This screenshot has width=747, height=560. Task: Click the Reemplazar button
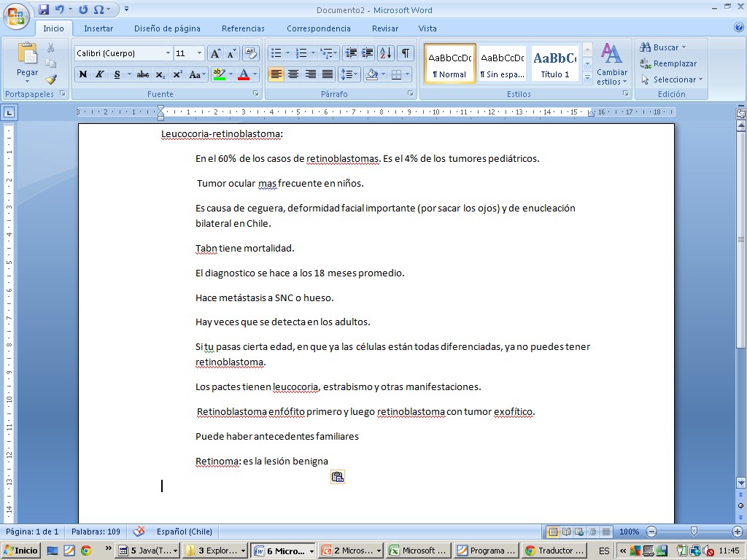point(668,63)
